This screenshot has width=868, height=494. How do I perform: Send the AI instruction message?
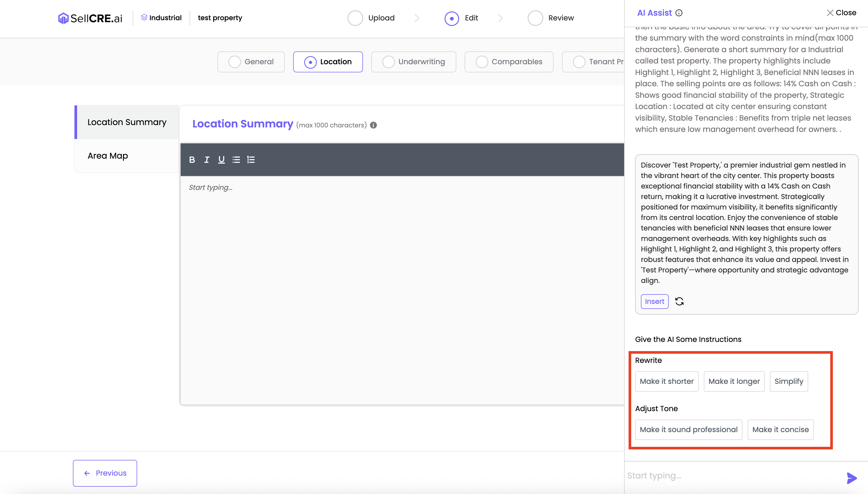851,478
